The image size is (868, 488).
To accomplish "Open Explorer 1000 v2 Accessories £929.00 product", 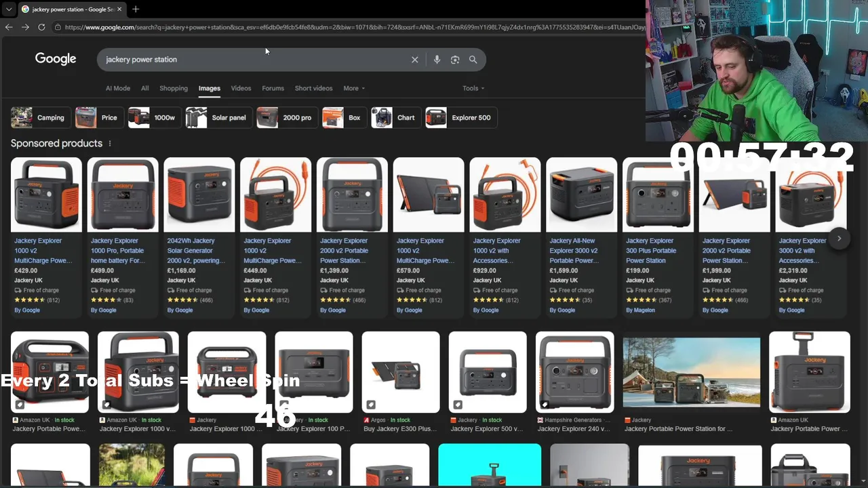I will (505, 236).
